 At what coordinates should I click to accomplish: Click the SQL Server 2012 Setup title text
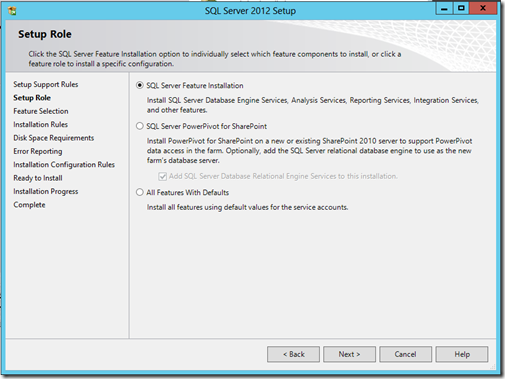pyautogui.click(x=250, y=11)
